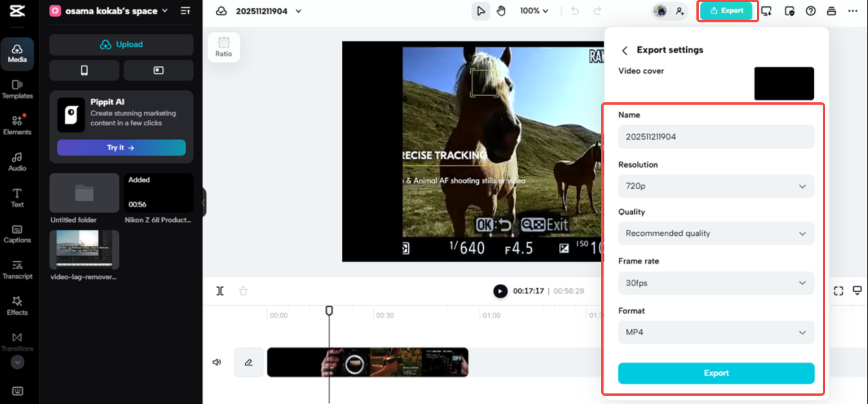Open the Effects panel

pyautogui.click(x=18, y=305)
